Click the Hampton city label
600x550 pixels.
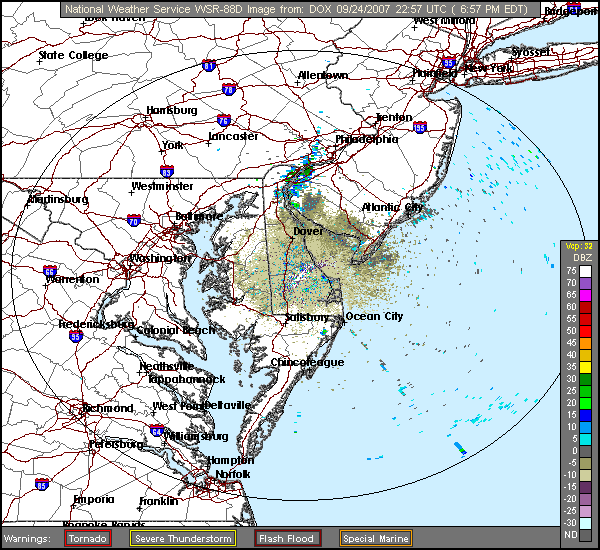point(231,460)
